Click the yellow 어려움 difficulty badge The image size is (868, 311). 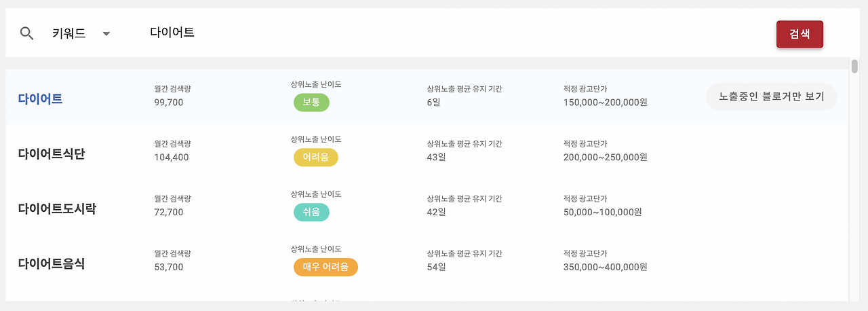pos(316,158)
